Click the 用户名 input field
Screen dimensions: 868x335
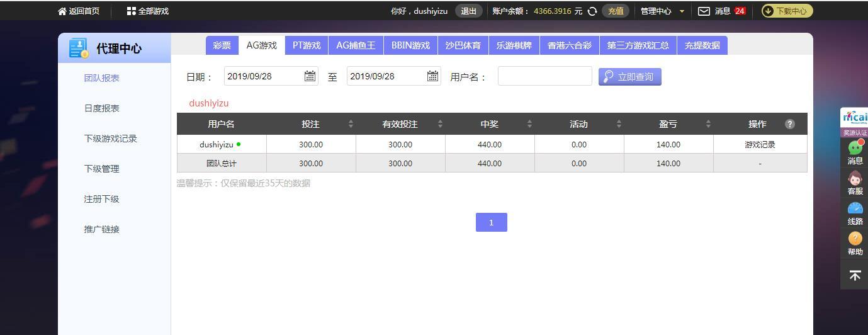tap(545, 76)
